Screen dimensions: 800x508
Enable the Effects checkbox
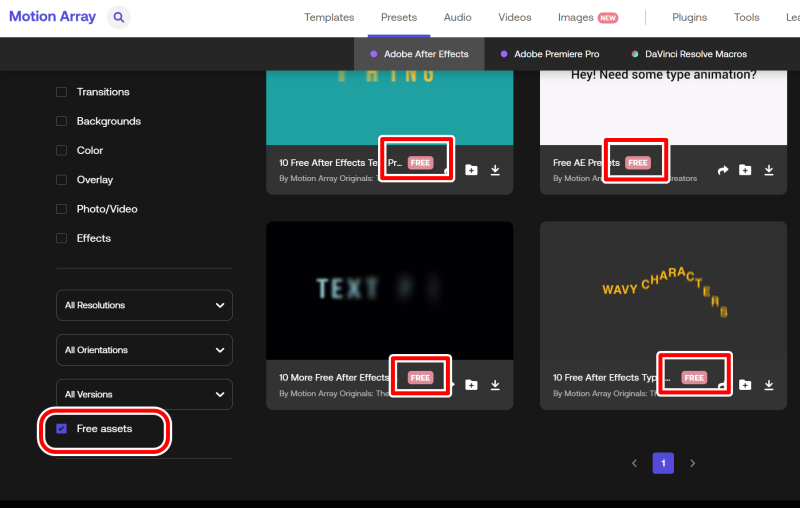[61, 238]
